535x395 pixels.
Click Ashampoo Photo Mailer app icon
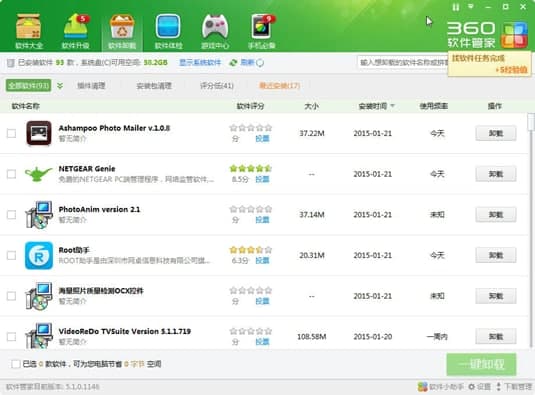point(39,133)
